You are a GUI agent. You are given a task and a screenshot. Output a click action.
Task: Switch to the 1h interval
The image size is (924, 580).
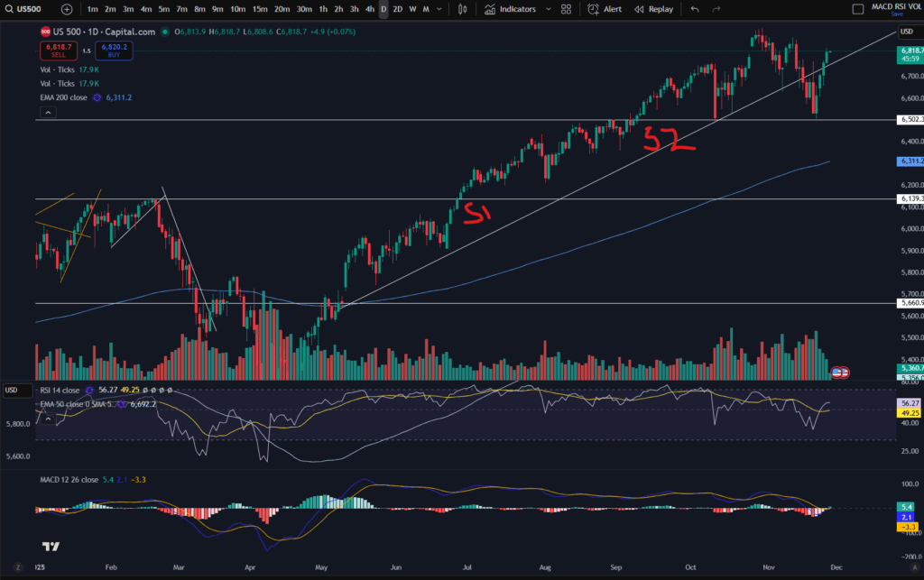(x=323, y=9)
